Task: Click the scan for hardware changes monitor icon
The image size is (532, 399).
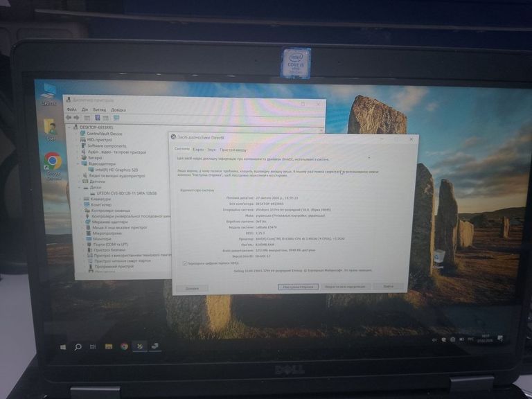Action: [116, 118]
